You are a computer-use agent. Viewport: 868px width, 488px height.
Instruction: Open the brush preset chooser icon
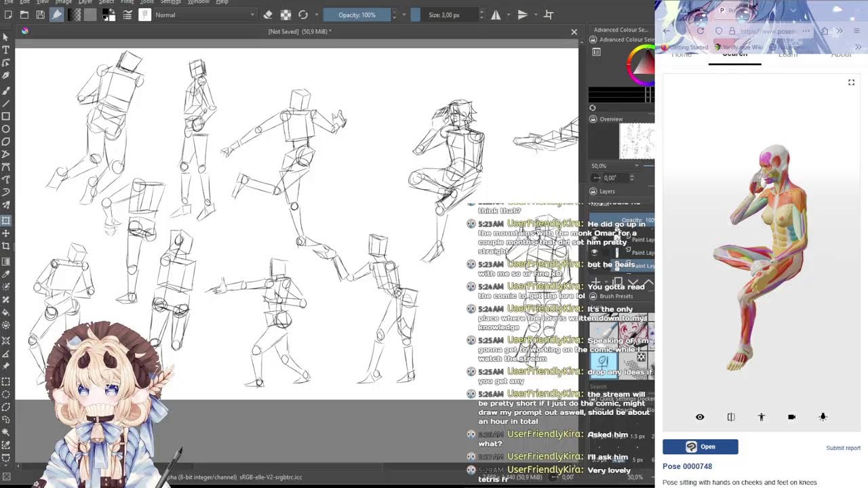[144, 15]
